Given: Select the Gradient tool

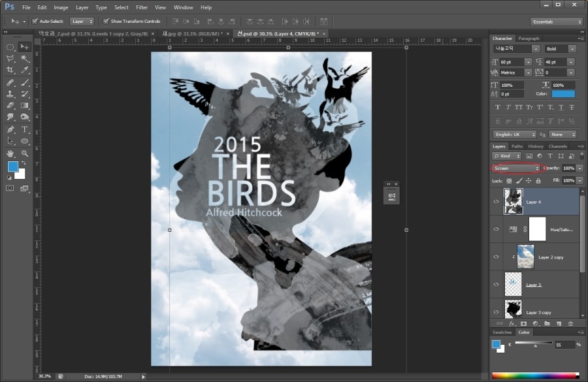Looking at the screenshot, I should (25, 105).
